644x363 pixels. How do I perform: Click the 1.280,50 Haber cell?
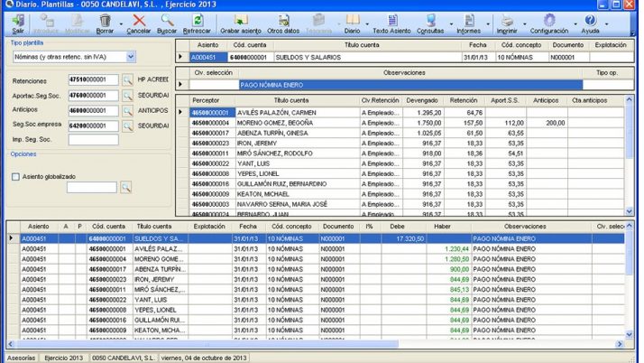click(449, 259)
